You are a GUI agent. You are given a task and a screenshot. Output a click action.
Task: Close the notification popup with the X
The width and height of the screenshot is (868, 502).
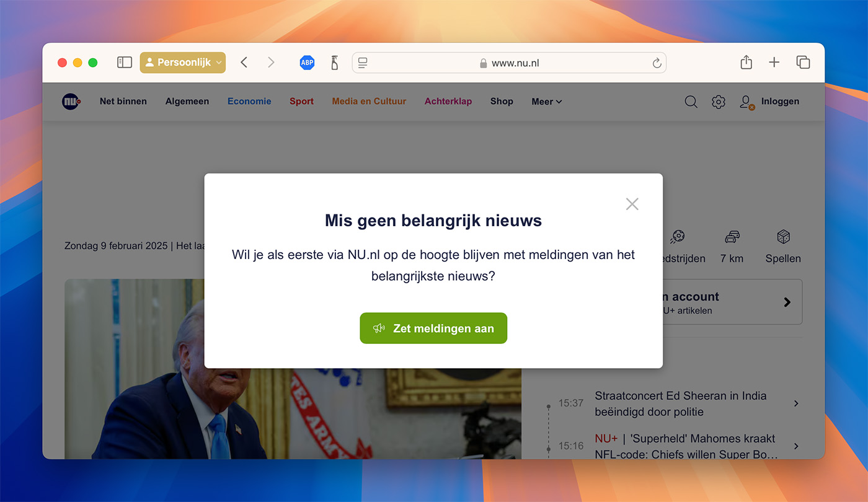tap(632, 204)
